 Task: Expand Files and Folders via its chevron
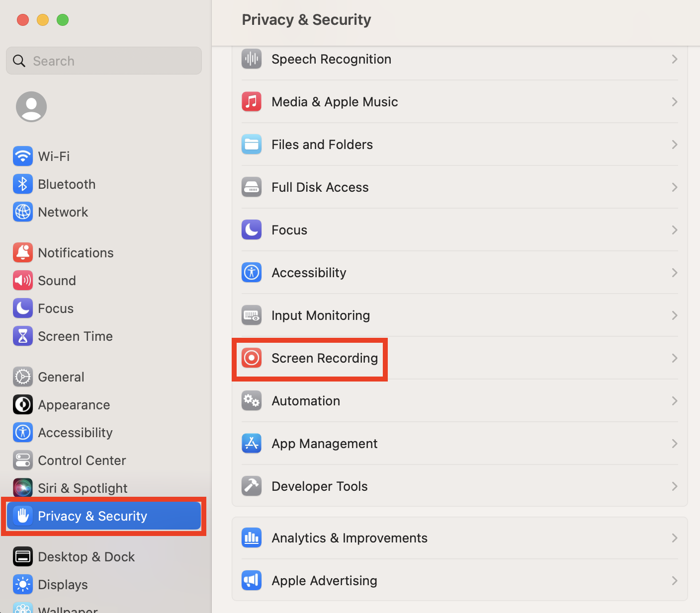click(x=674, y=145)
